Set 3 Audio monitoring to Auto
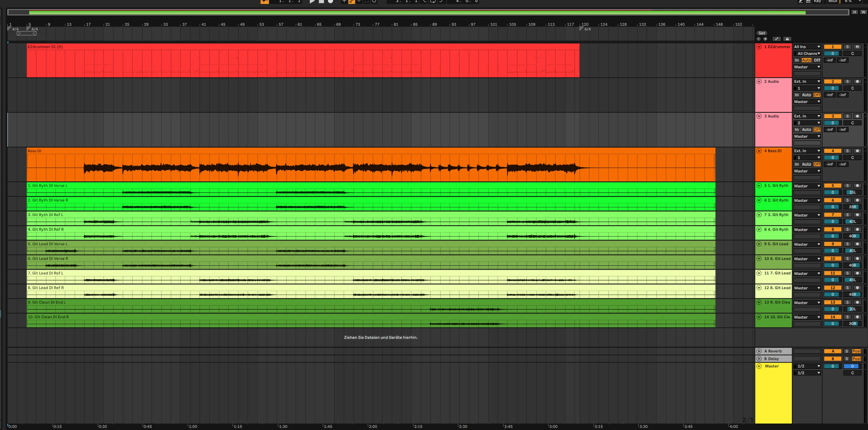 point(806,130)
